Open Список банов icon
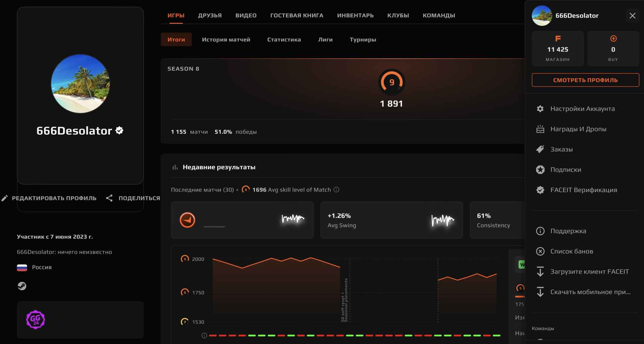The image size is (644, 344). [540, 251]
